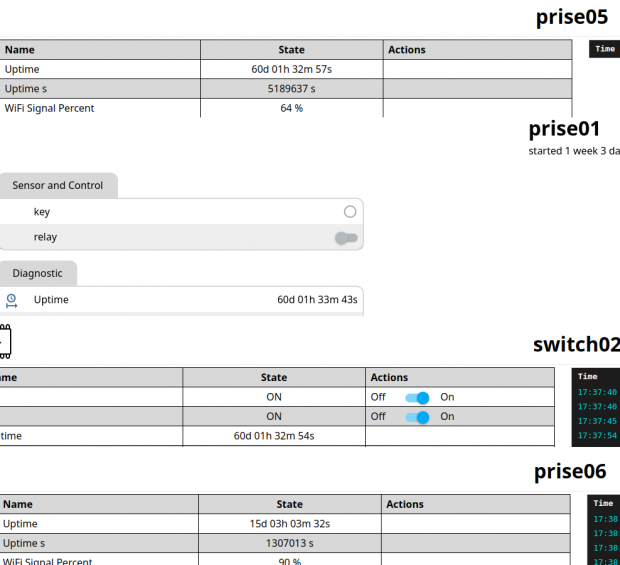Image resolution: width=620 pixels, height=565 pixels.
Task: Open the switch02 device heading
Action: click(575, 345)
